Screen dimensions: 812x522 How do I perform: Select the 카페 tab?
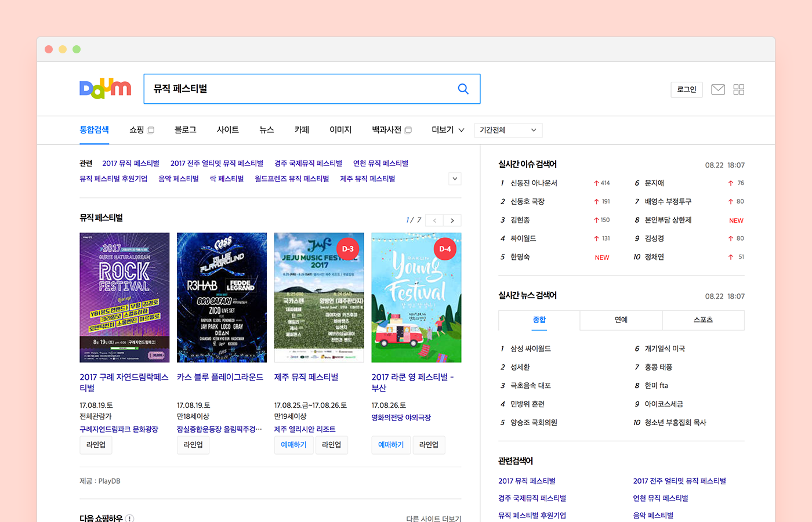[x=302, y=130]
